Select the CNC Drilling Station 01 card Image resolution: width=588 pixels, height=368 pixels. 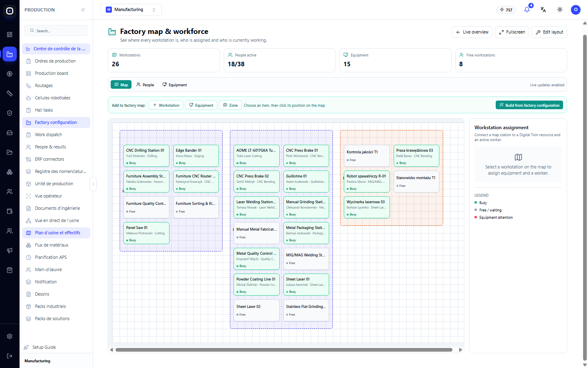[x=146, y=156]
